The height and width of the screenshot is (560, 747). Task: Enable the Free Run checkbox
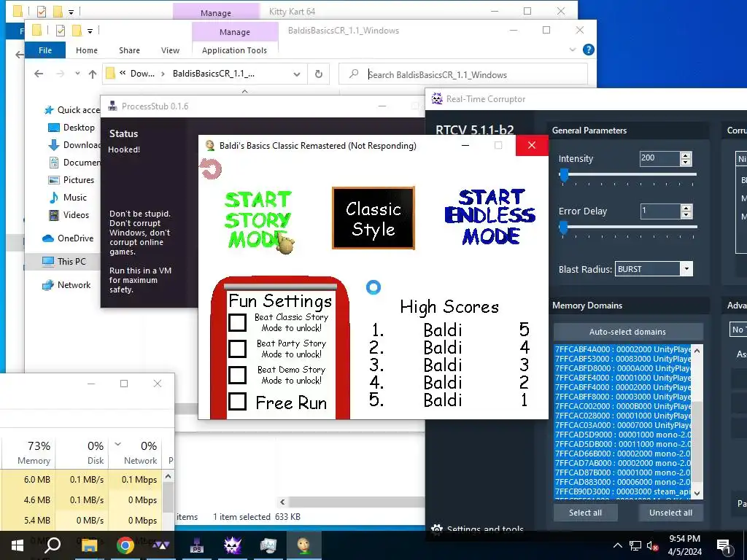pos(237,402)
